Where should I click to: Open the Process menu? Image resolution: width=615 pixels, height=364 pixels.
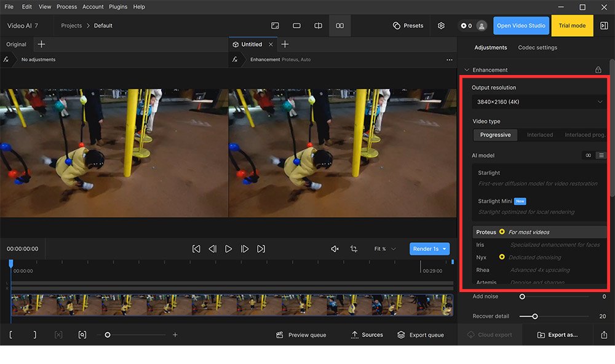66,7
